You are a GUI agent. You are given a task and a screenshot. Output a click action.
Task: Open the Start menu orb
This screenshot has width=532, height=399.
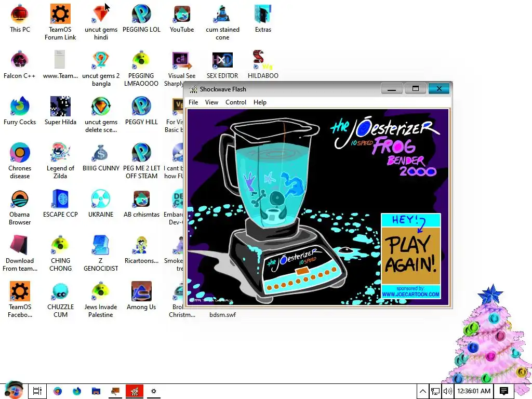tap(13, 390)
